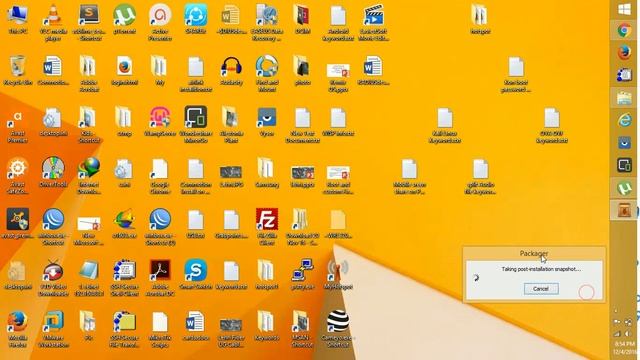This screenshot has height=360, width=640.
Task: Open Google Chrome from the taskbar
Action: coord(624,30)
